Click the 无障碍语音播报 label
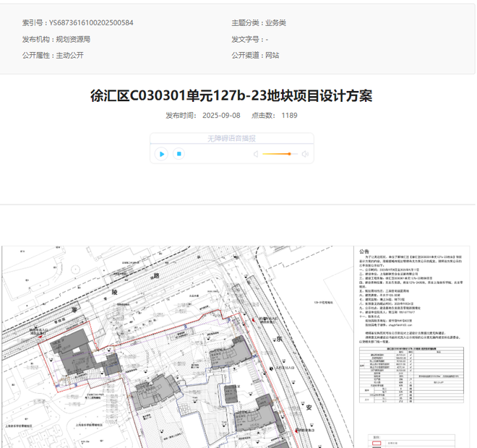The image size is (477, 448). tap(231, 138)
